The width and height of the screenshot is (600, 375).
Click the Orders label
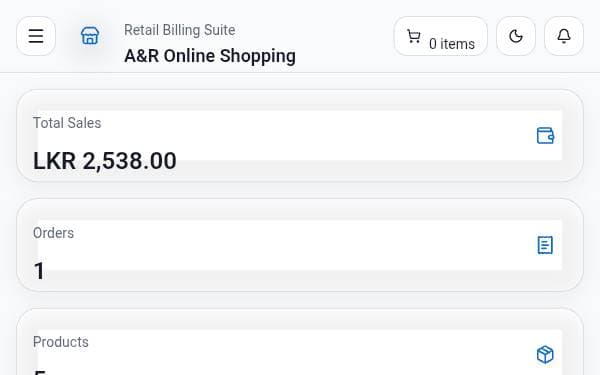(x=53, y=233)
